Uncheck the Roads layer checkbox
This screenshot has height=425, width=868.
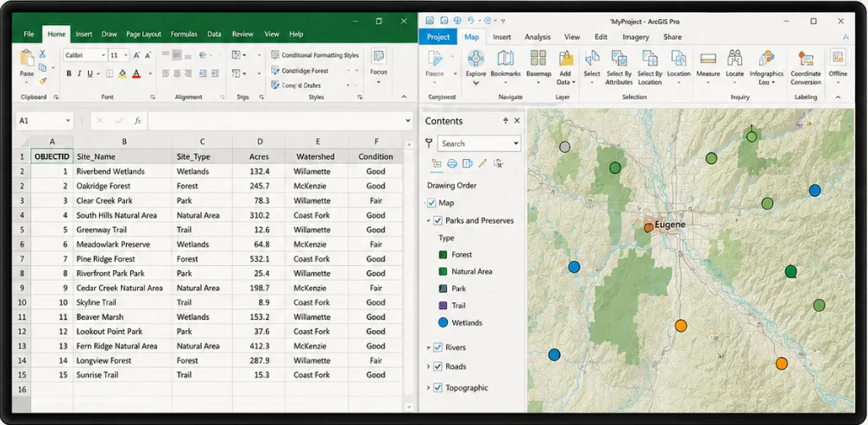tap(437, 366)
